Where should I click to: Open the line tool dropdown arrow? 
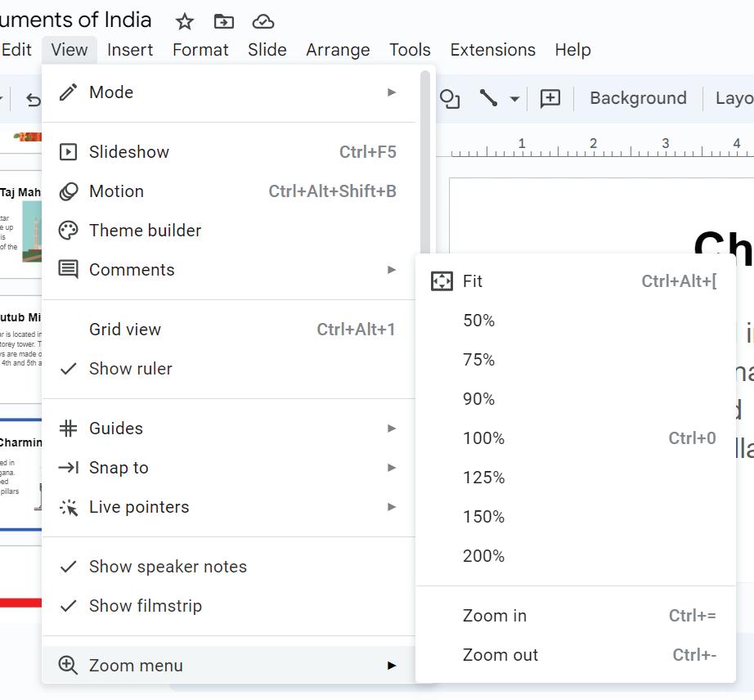(x=514, y=99)
